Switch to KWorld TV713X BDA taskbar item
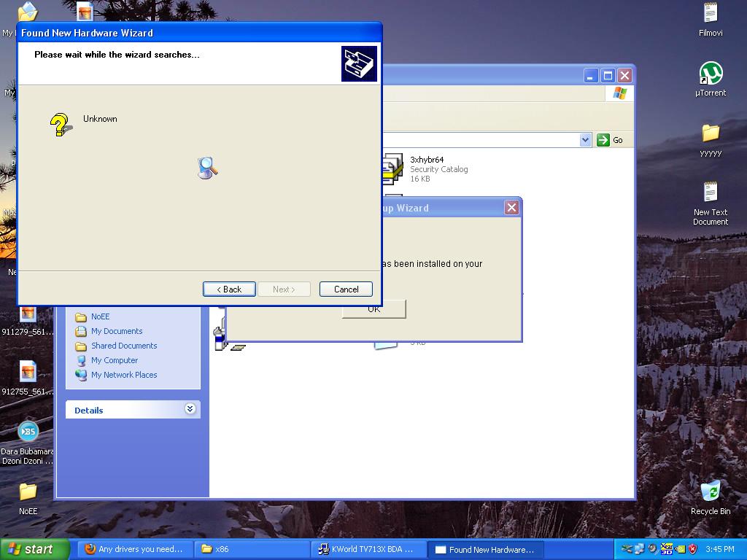 [367, 549]
